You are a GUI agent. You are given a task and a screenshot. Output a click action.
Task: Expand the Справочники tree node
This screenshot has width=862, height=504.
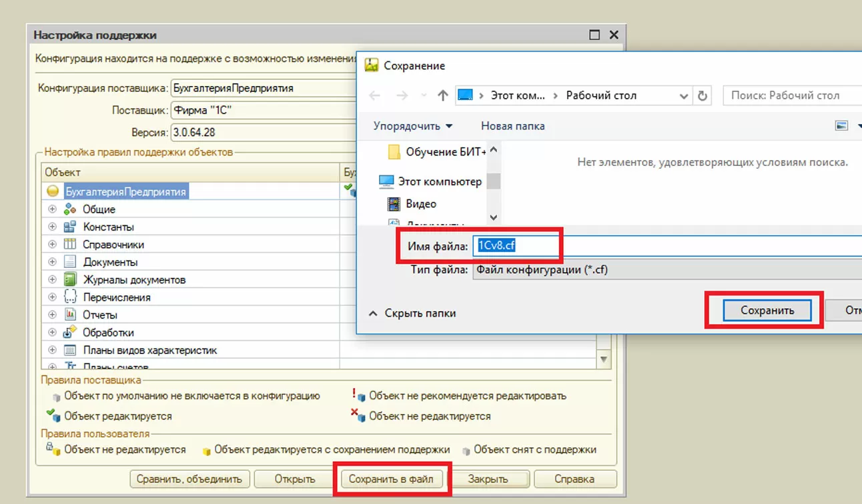pos(53,245)
